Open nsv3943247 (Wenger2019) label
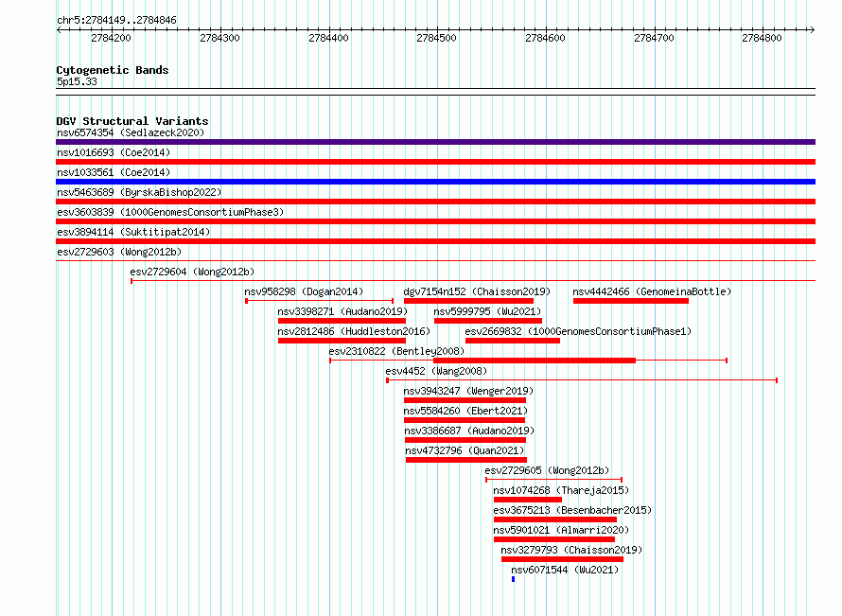This screenshot has height=616, width=842. (468, 391)
